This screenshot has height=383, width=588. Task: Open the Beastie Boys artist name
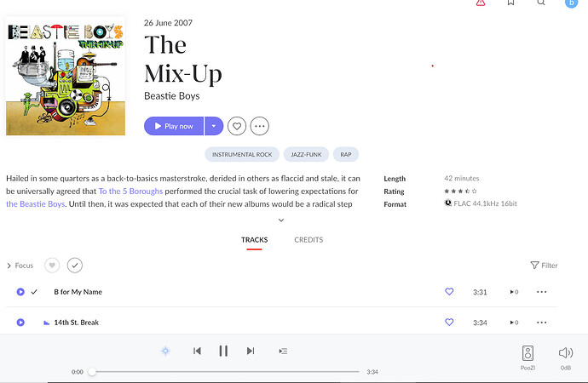(x=172, y=96)
